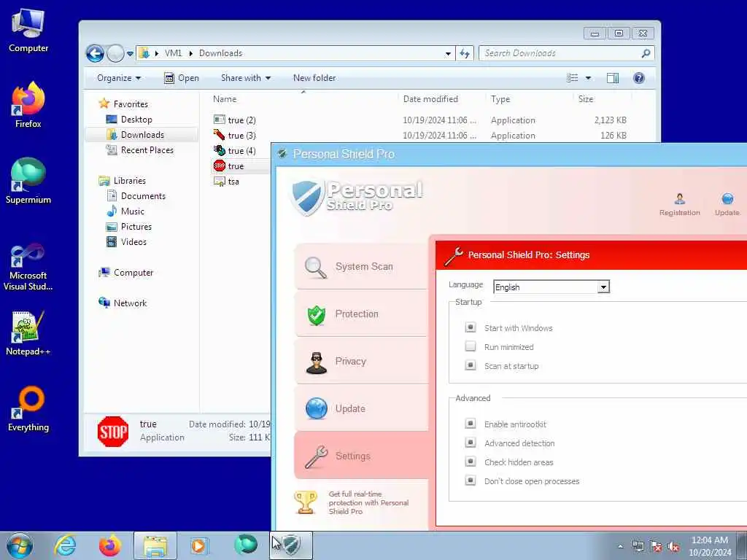Show hidden tray icons arrow

[620, 546]
